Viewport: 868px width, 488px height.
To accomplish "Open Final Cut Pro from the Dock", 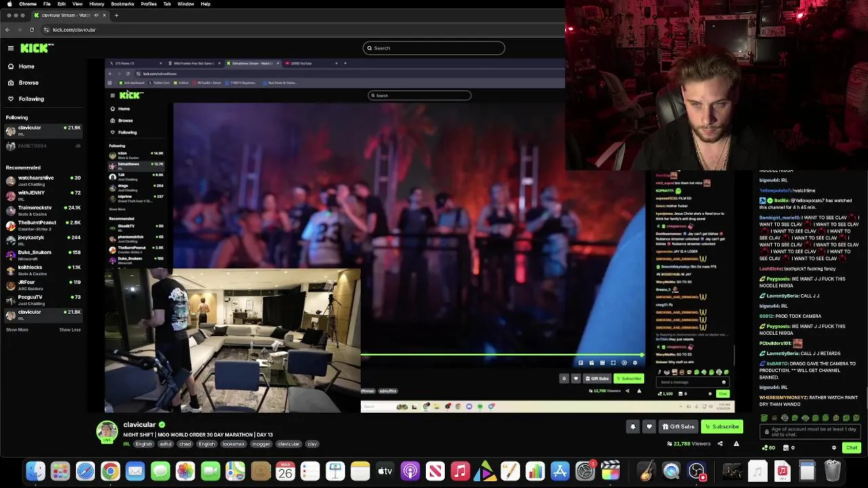I will click(610, 470).
